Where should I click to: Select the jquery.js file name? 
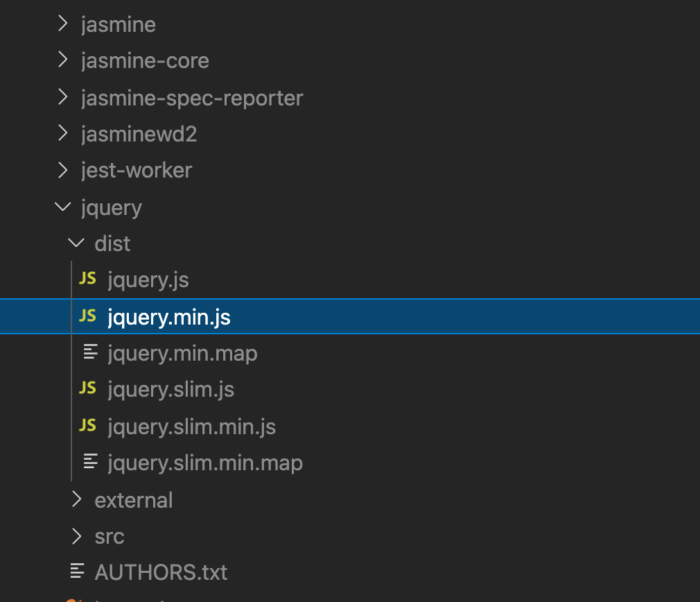pyautogui.click(x=148, y=280)
